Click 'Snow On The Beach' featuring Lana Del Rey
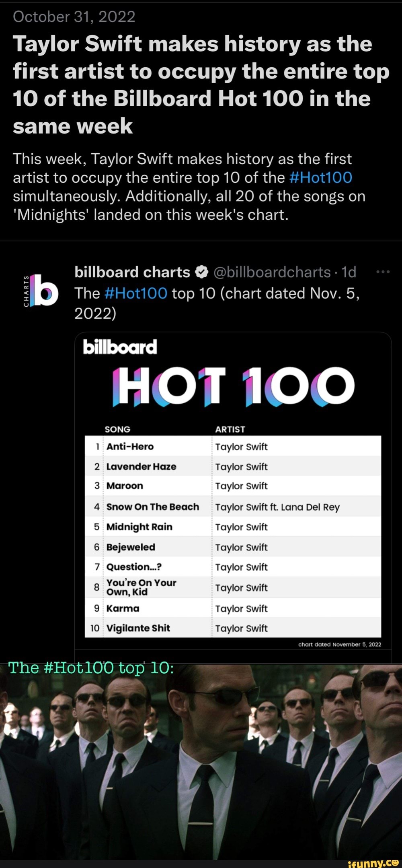 coord(152,507)
